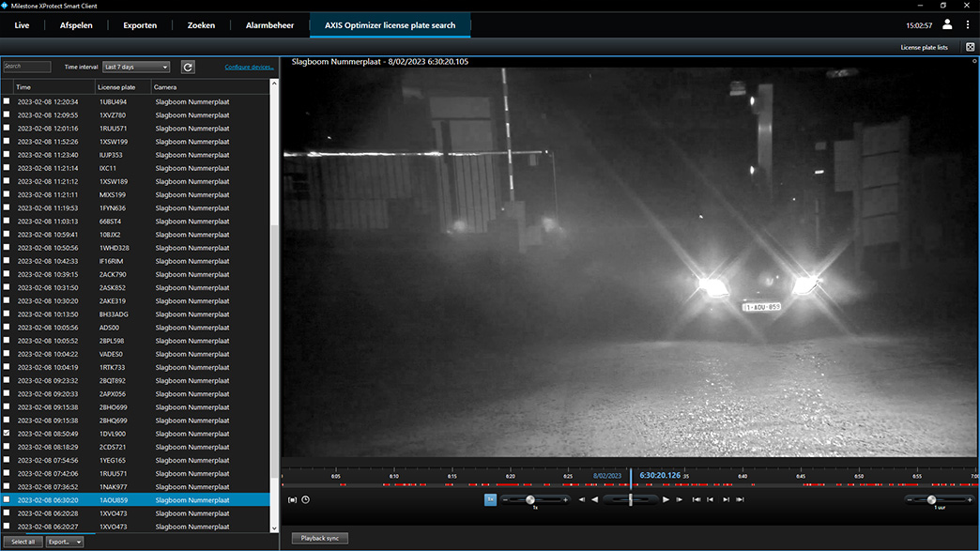Go to next sequence

click(726, 499)
